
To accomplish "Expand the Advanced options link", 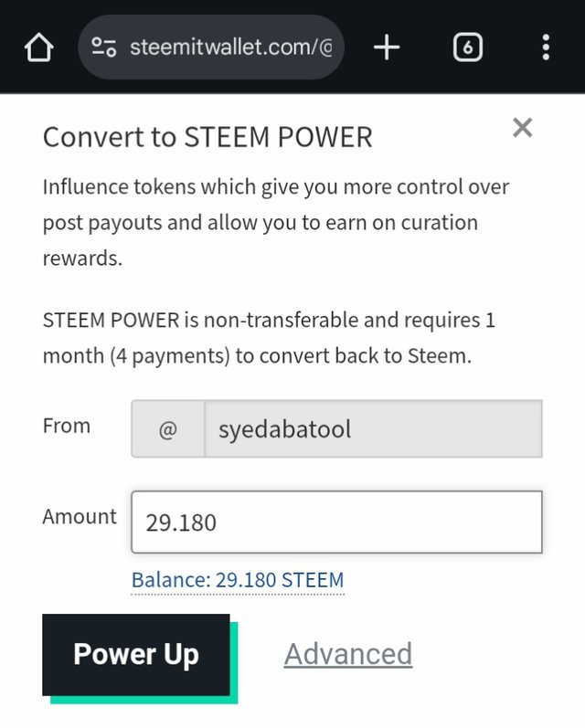I will [348, 654].
